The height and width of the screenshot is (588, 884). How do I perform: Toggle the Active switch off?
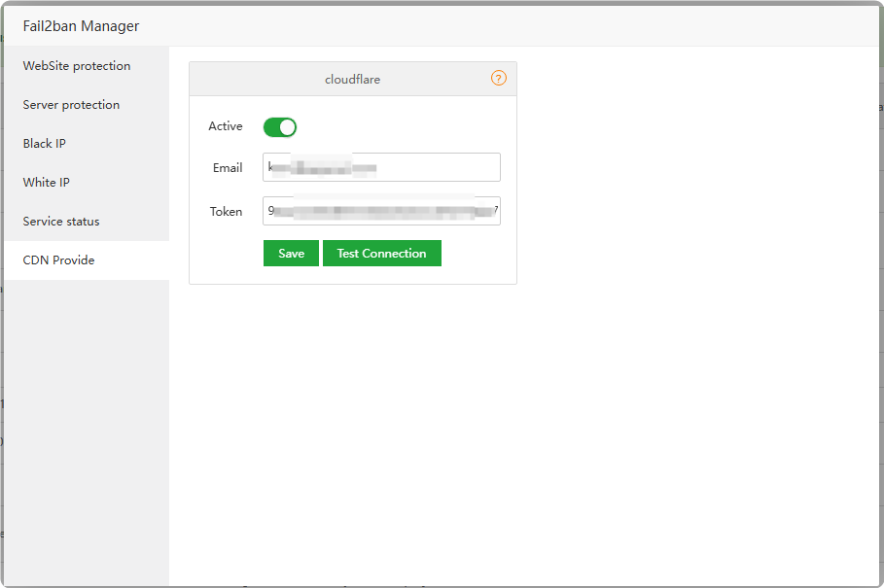(x=280, y=127)
